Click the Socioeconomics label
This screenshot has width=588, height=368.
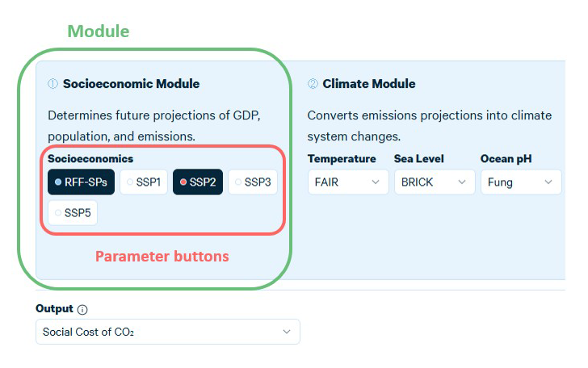coord(90,158)
